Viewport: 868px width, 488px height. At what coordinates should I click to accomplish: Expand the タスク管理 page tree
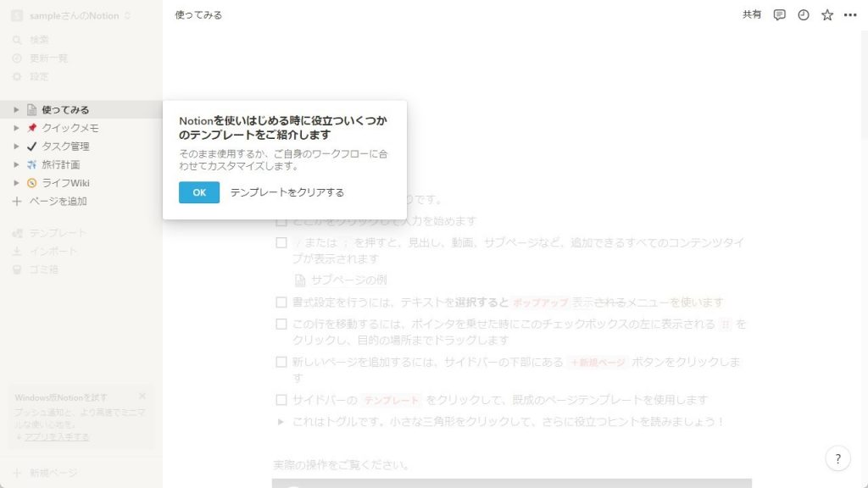tap(16, 146)
